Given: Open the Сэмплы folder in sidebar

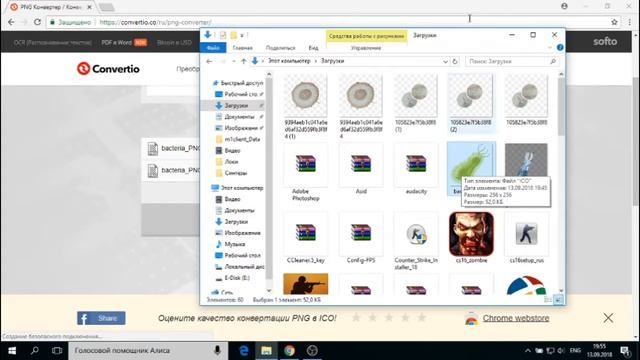Looking at the screenshot, I should pyautogui.click(x=231, y=173).
